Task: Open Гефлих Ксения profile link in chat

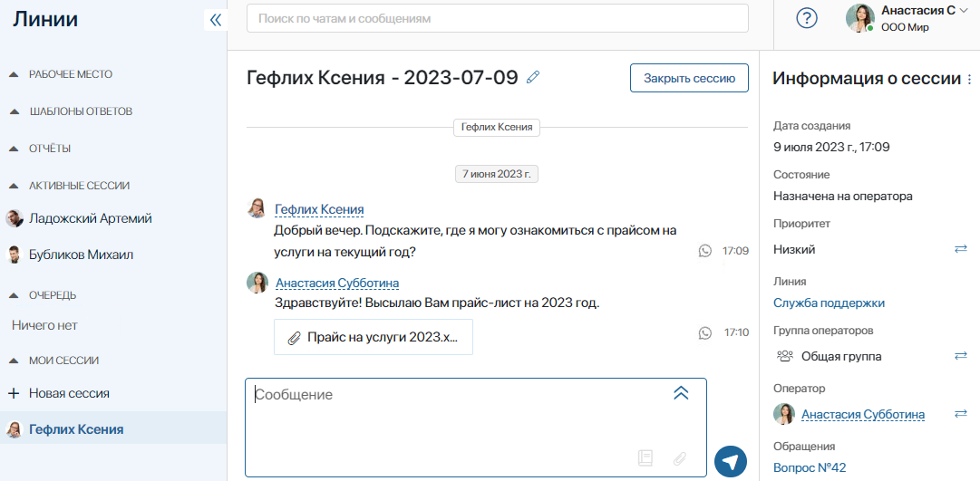Action: (x=319, y=209)
